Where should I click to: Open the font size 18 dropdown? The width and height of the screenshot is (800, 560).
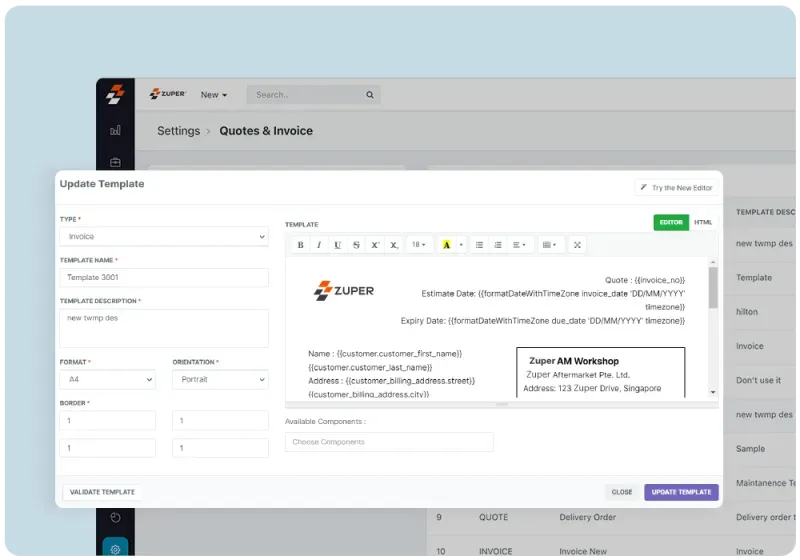pyautogui.click(x=419, y=245)
